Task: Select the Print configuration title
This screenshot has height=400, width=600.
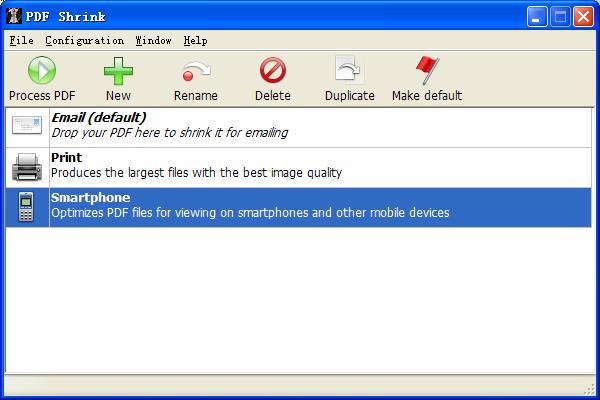Action: coord(67,157)
